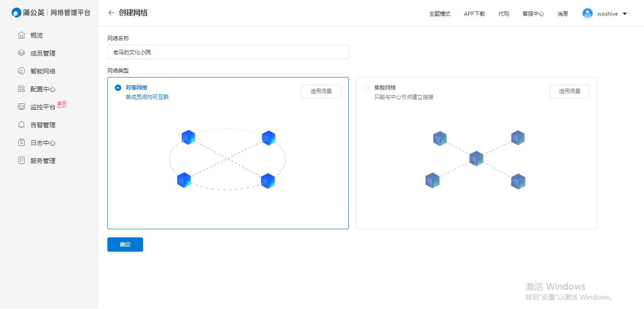Open 主题模式 in top navigation

click(x=440, y=14)
